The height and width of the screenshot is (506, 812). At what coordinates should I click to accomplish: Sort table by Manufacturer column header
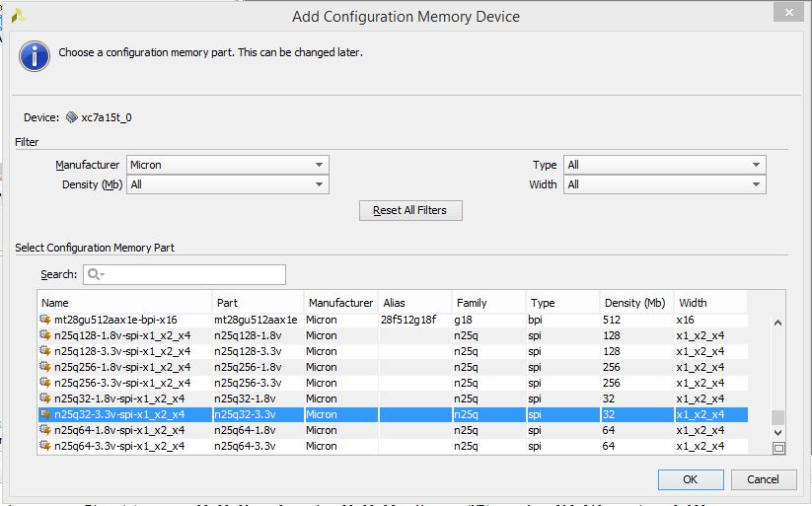341,303
